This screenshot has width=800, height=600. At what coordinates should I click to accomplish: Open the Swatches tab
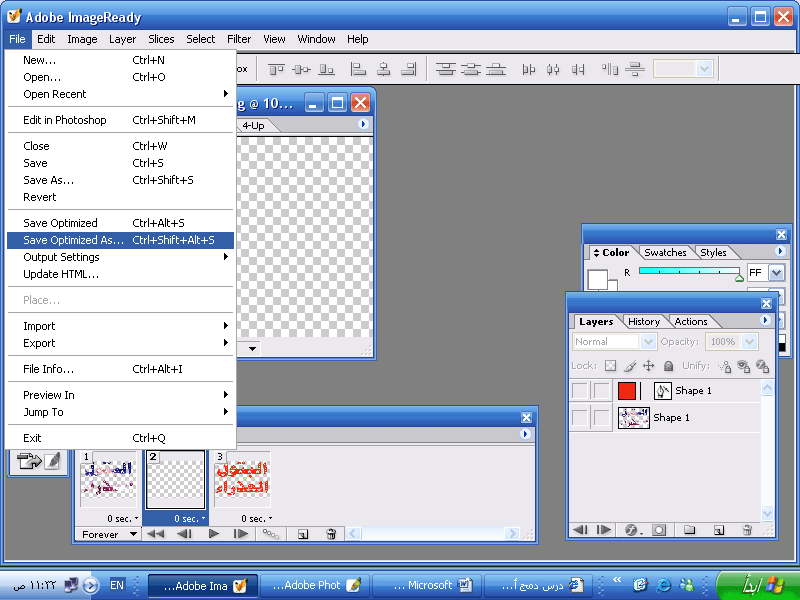pyautogui.click(x=665, y=253)
